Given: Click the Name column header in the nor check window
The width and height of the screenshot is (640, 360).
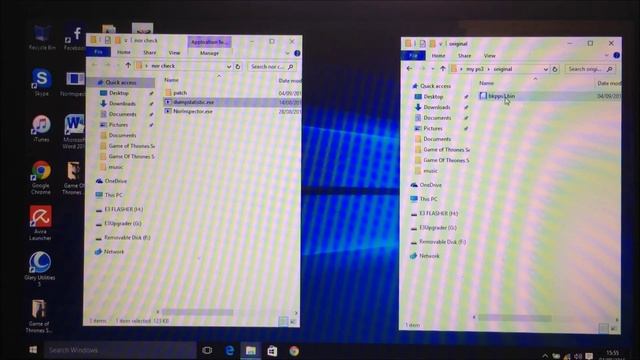Looking at the screenshot, I should point(171,80).
